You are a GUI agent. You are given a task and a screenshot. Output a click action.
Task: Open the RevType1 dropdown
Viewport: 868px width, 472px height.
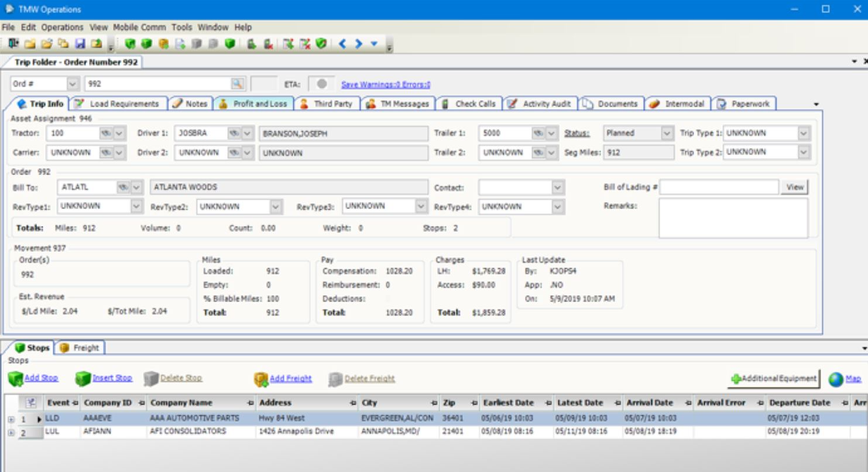136,206
